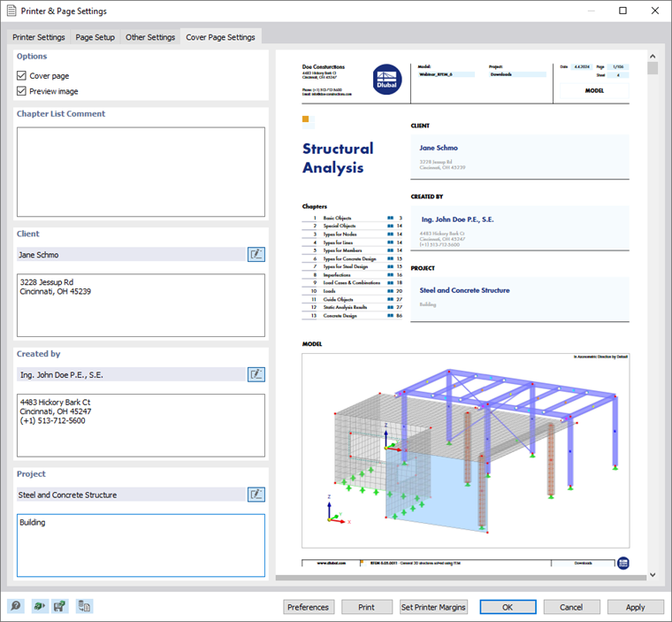Click the 'Guide Objects' chapter row in preview
672x622 pixels.
pos(352,299)
